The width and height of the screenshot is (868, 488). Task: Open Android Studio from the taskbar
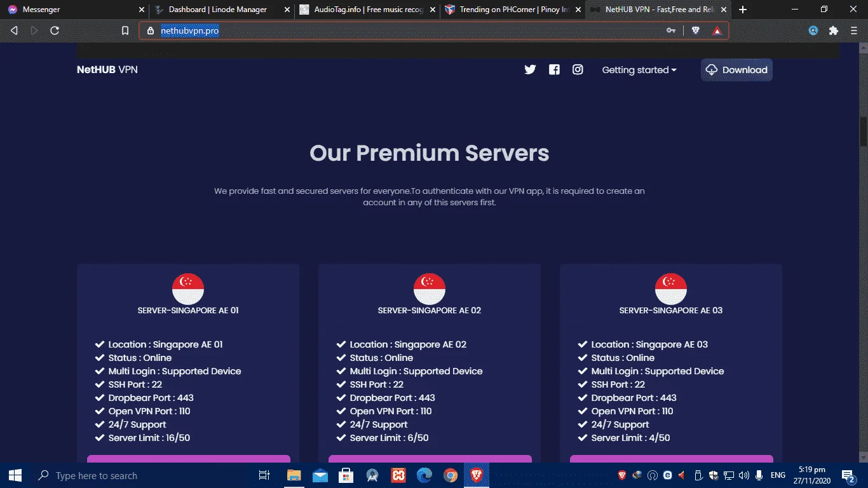click(x=372, y=475)
